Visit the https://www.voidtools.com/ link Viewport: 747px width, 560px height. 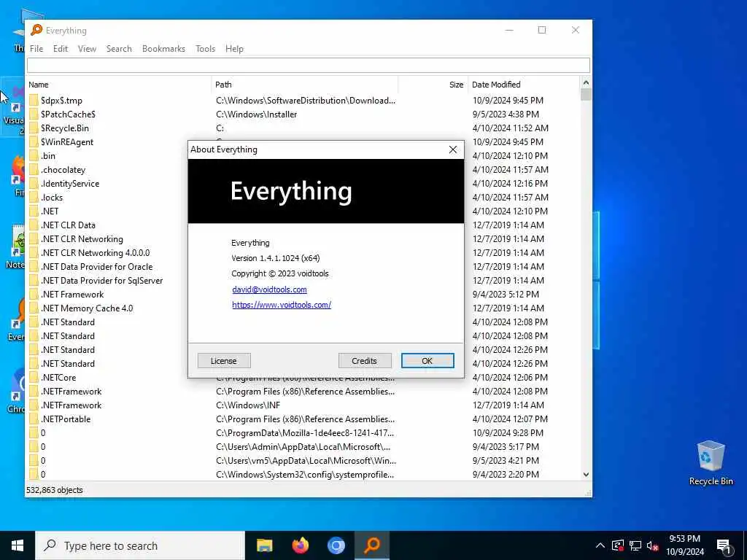coord(282,305)
